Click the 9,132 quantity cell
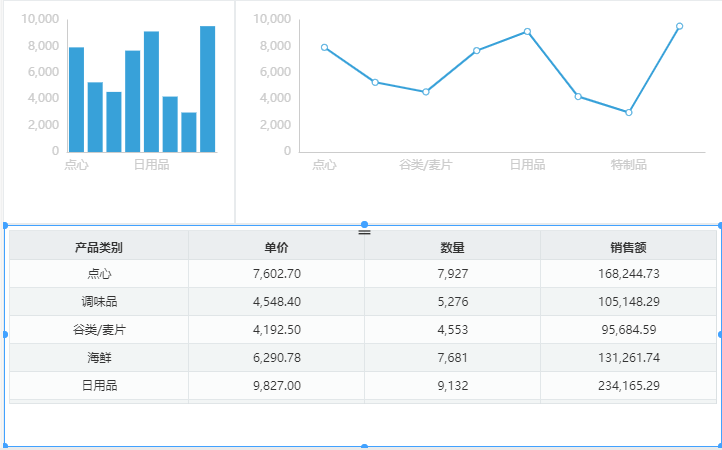Image resolution: width=722 pixels, height=450 pixels. pyautogui.click(x=452, y=386)
